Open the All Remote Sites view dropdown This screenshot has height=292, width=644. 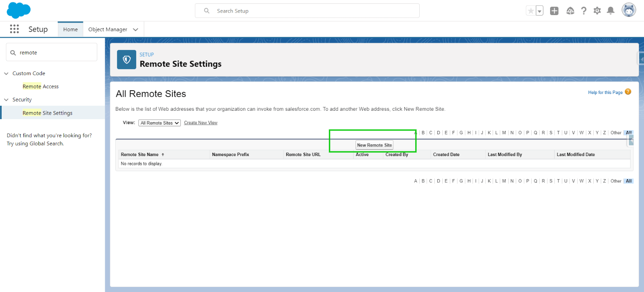(x=159, y=123)
